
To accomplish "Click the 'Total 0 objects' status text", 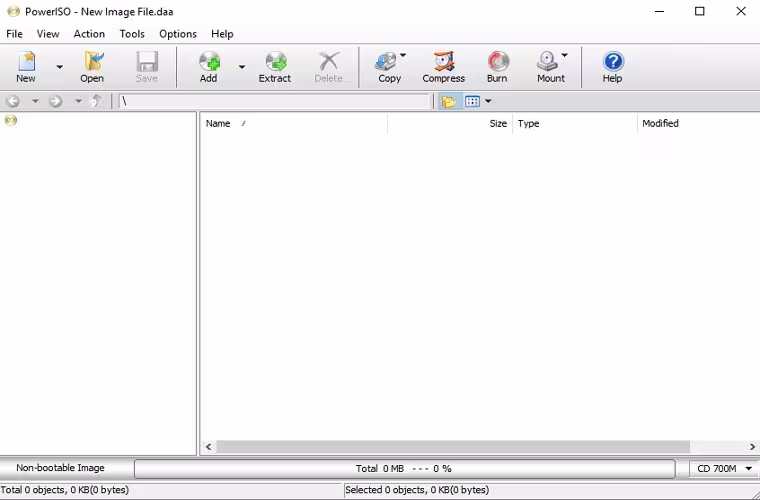I will [x=65, y=490].
